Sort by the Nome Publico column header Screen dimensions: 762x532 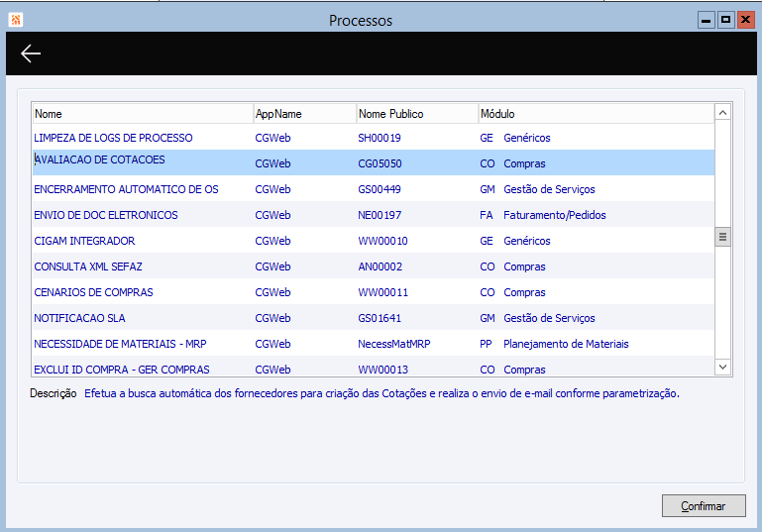coord(417,114)
